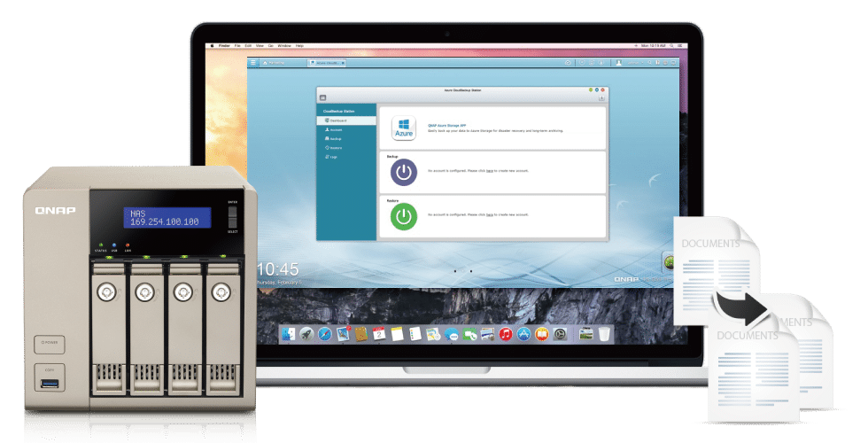Open Safari from the Dock
The width and height of the screenshot is (868, 443).
[x=325, y=334]
